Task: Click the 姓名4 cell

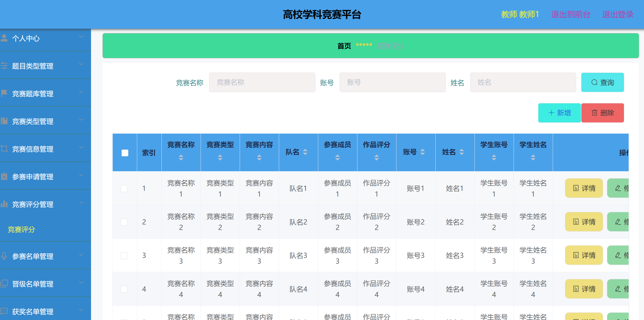Action: pos(455,289)
